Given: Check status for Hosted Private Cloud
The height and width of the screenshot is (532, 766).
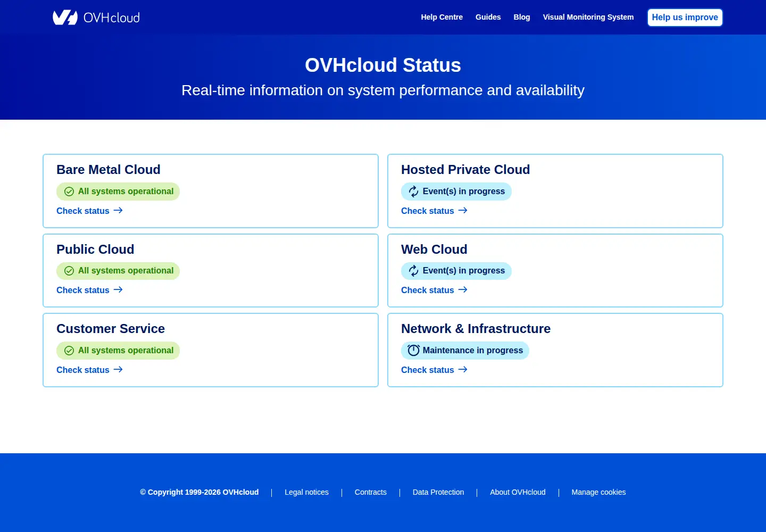Looking at the screenshot, I should [434, 211].
